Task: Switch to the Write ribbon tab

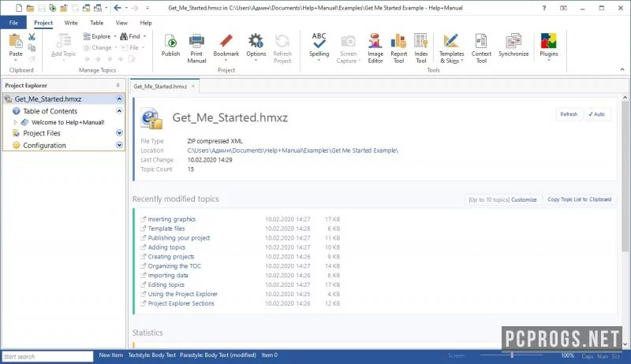Action: (x=71, y=23)
